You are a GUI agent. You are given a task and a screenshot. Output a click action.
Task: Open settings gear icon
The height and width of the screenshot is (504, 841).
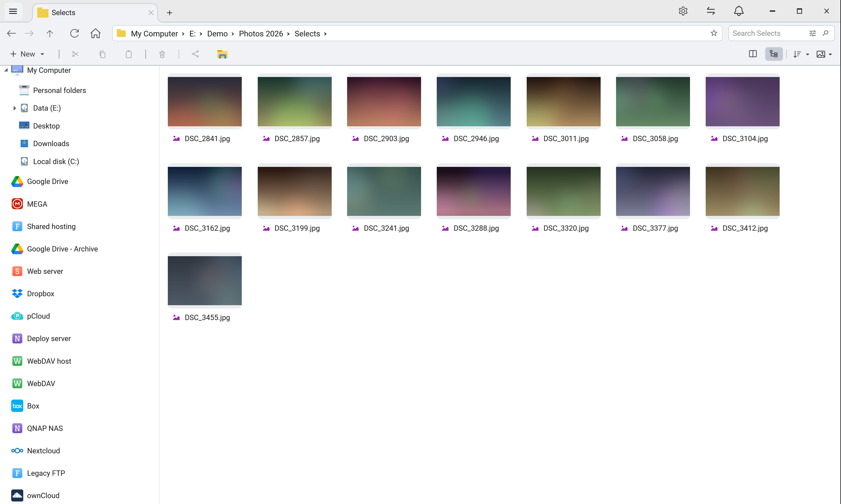pos(683,11)
